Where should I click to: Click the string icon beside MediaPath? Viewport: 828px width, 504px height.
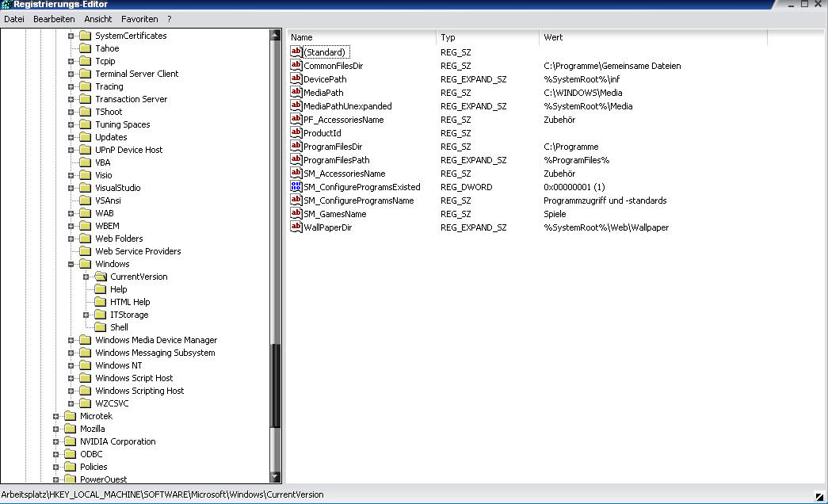tap(296, 93)
